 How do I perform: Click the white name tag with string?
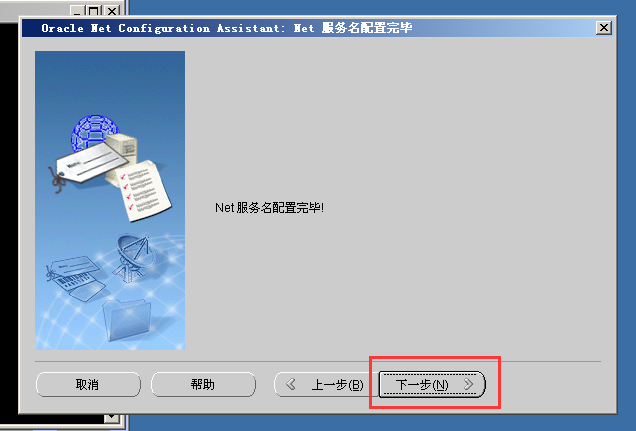[87, 166]
